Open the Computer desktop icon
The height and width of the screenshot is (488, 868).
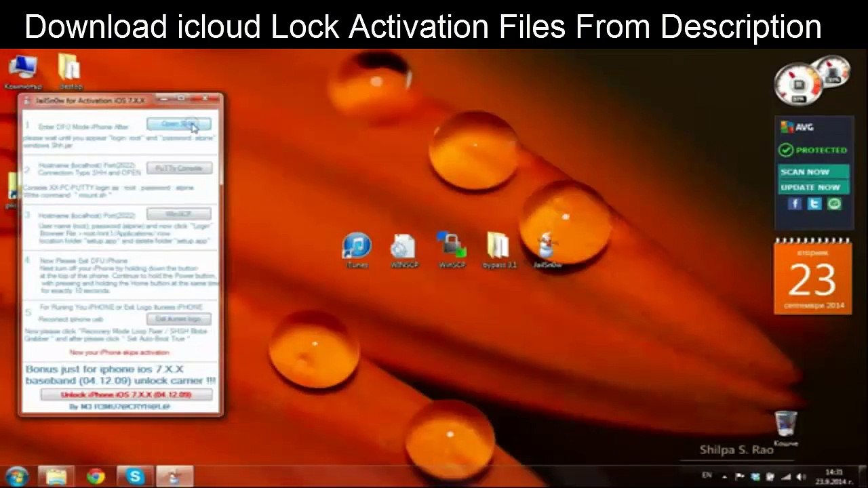tap(23, 72)
